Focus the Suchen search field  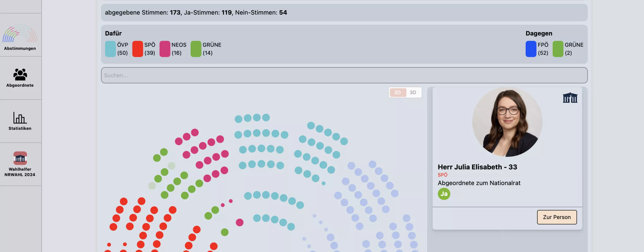coord(344,75)
